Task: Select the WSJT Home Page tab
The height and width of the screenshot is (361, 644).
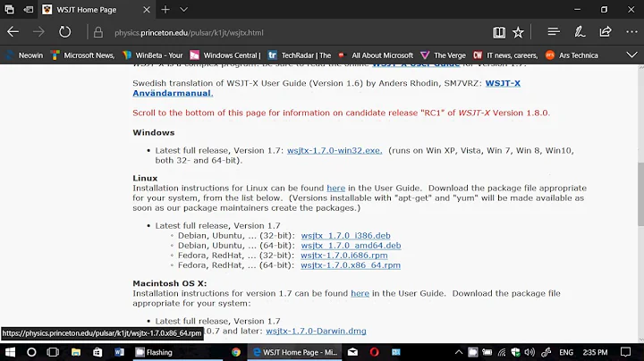Action: (97, 10)
